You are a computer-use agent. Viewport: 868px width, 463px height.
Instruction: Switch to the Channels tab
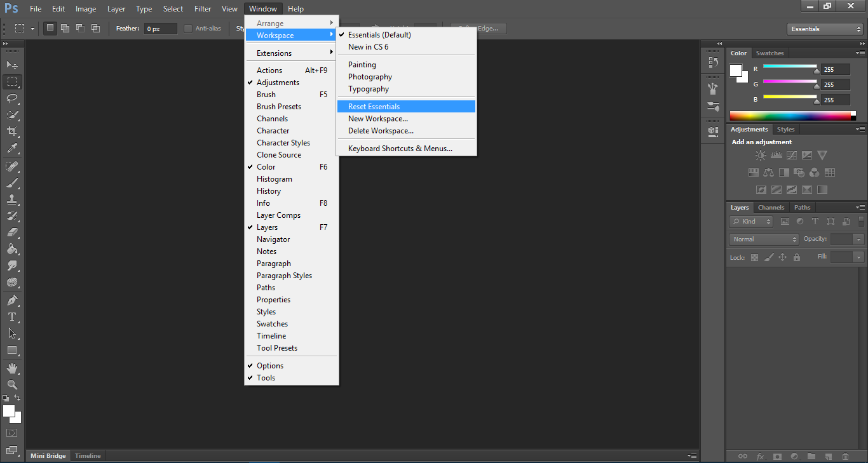coord(771,208)
